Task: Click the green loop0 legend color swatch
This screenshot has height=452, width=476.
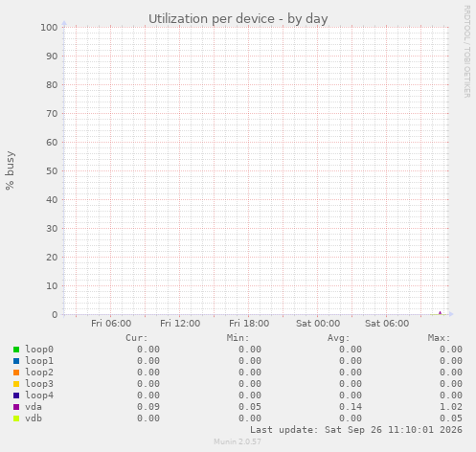Action: click(16, 350)
